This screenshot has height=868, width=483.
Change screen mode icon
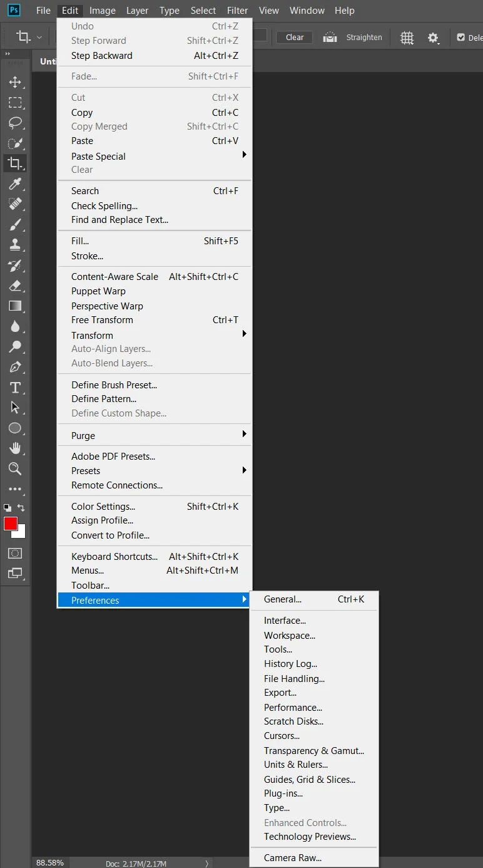(15, 573)
